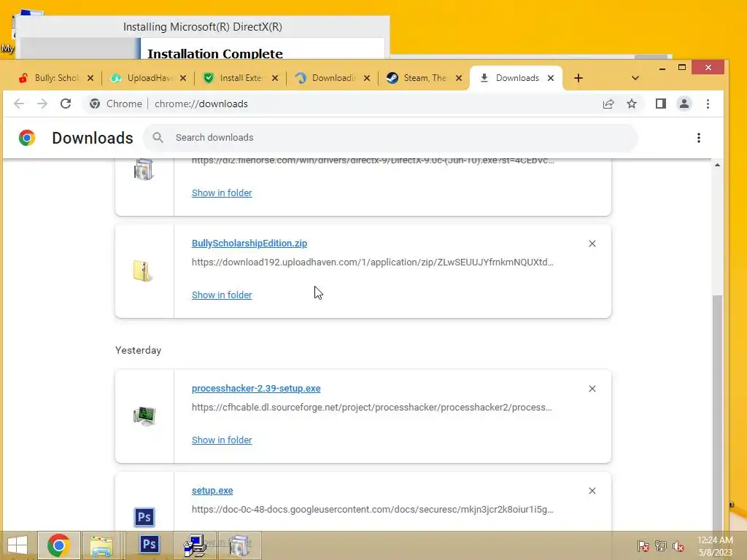Image resolution: width=747 pixels, height=560 pixels.
Task: Open Chrome's three-dot main menu
Action: 708,104
